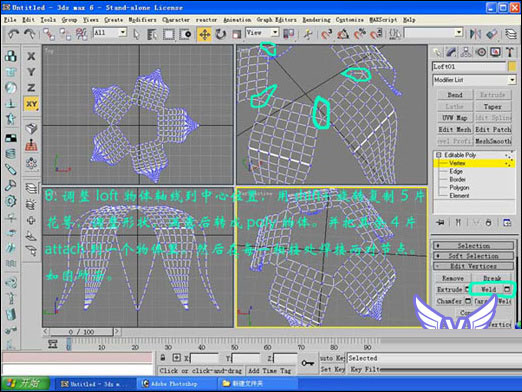522x392 pixels.
Task: Toggle the selection lock icon
Action: coord(163,358)
